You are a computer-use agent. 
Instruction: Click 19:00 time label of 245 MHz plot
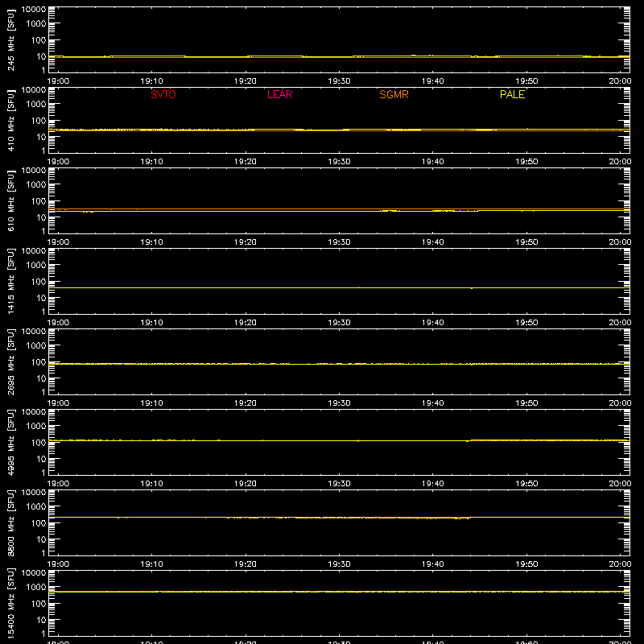point(58,81)
